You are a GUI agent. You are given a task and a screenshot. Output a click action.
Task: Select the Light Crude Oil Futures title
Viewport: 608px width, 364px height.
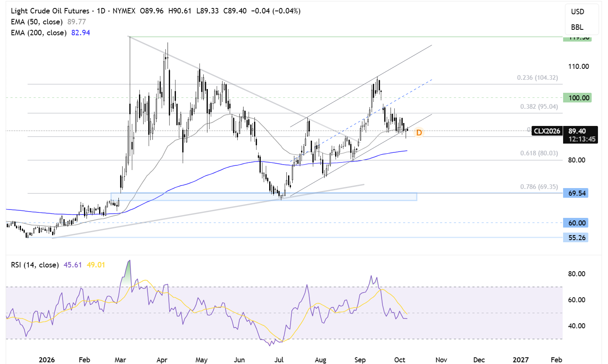point(50,11)
